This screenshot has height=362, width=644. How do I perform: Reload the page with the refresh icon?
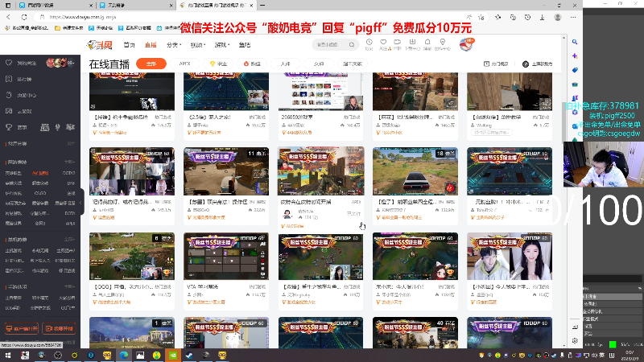[24, 17]
